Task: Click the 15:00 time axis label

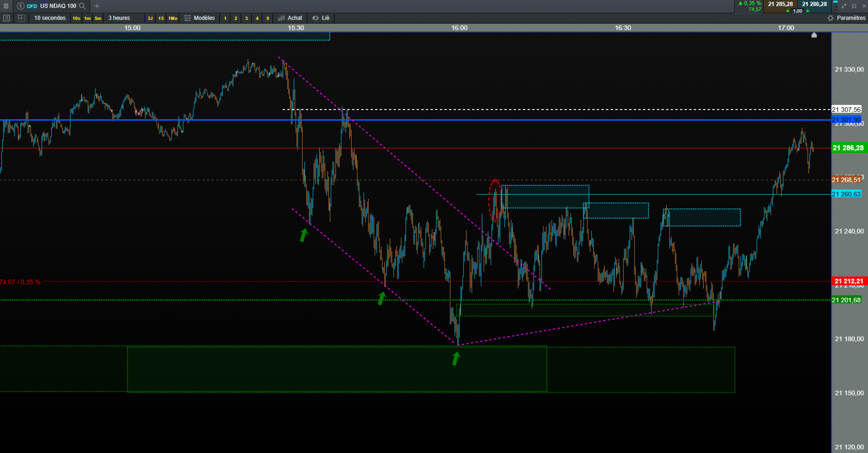Action: [132, 28]
